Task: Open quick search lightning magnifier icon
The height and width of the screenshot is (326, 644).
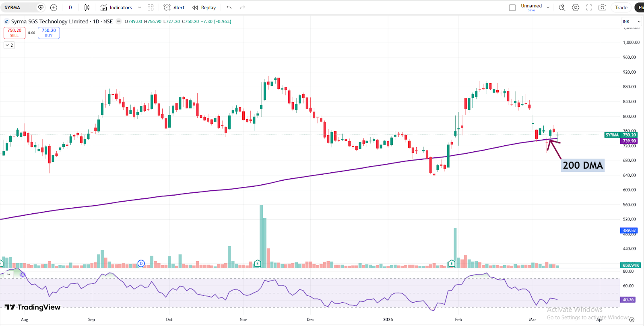Action: 562,8
